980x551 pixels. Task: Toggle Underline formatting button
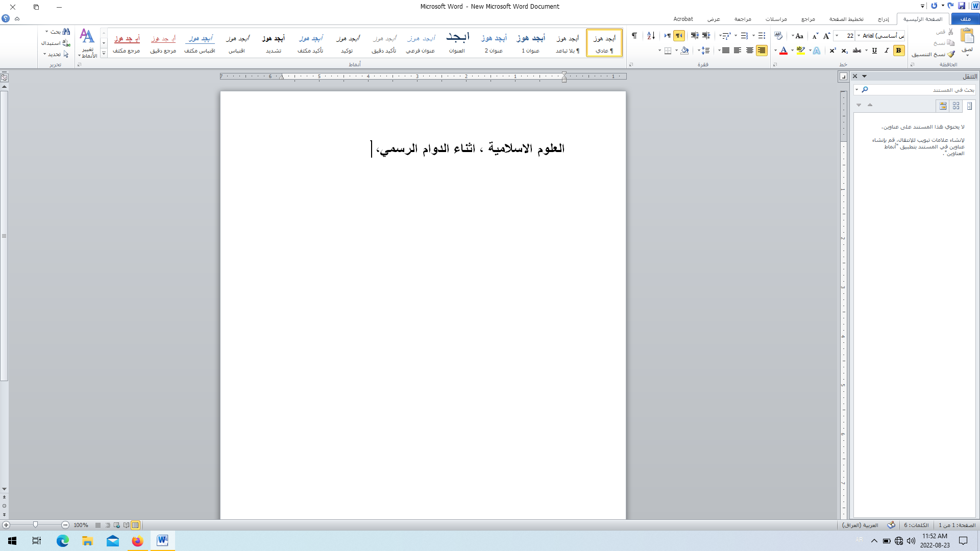pyautogui.click(x=875, y=51)
